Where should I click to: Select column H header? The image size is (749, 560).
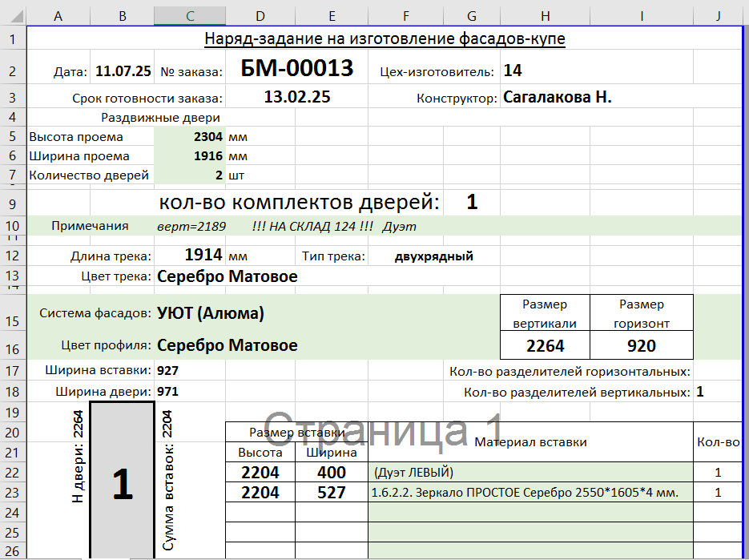point(545,15)
